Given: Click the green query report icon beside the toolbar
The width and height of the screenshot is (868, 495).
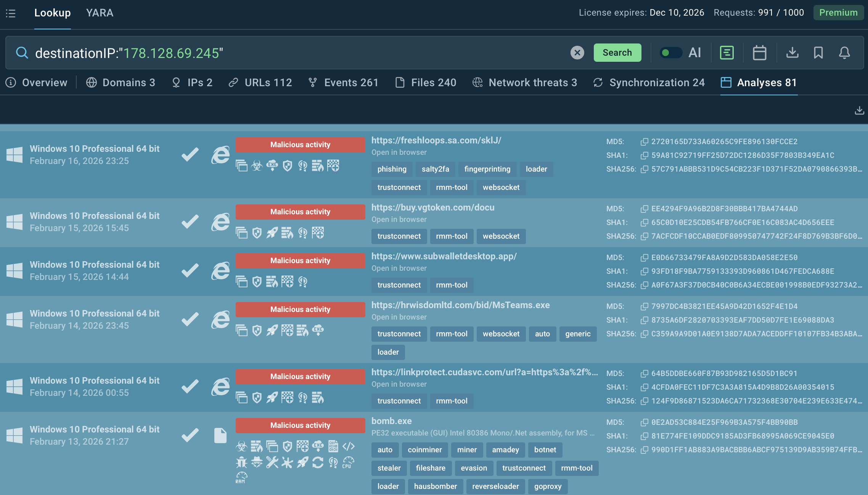Looking at the screenshot, I should (x=727, y=53).
